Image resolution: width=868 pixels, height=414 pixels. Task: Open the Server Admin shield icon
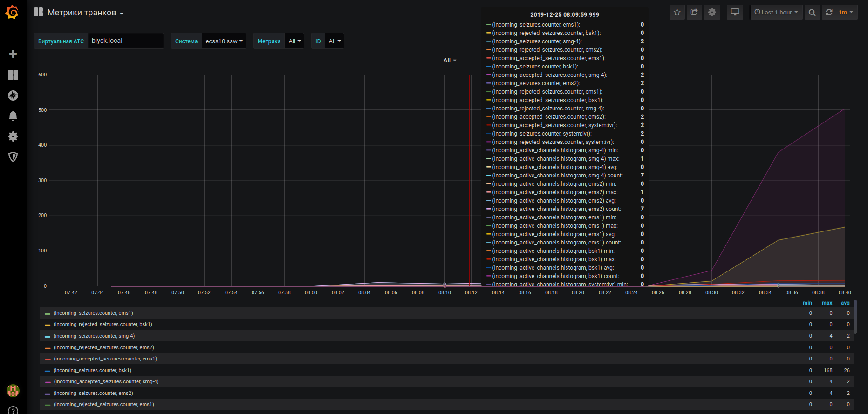[13, 157]
